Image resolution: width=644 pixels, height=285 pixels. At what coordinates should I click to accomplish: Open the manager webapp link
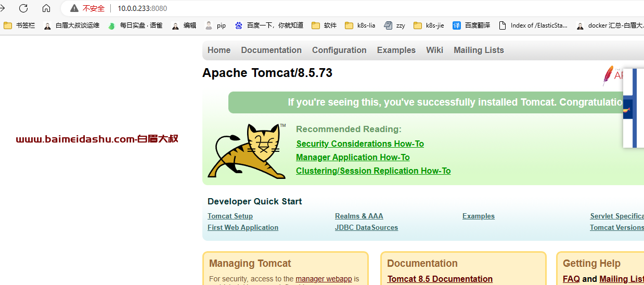(x=324, y=279)
